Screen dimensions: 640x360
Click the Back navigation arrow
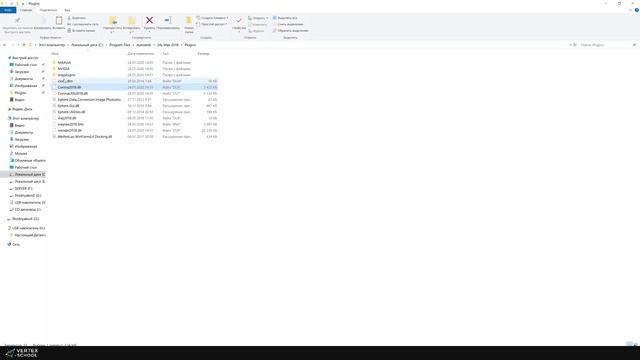click(4, 45)
